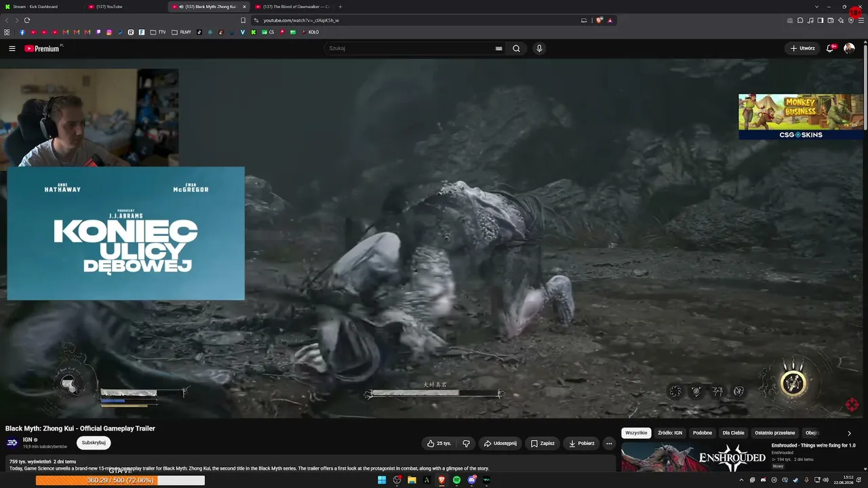Open the Instagram bookmark
868x488 pixels.
pos(109,32)
